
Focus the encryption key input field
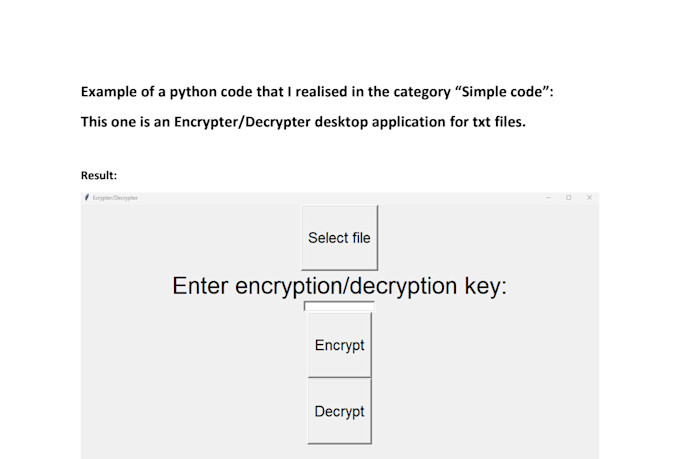tap(339, 306)
